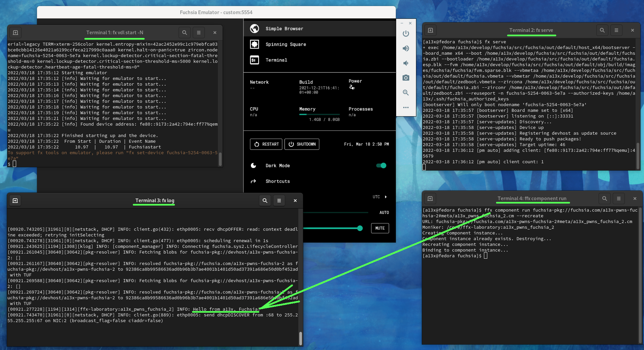Open Simple Browser from the Fuchsia launcher
The width and height of the screenshot is (644, 350).
284,29
